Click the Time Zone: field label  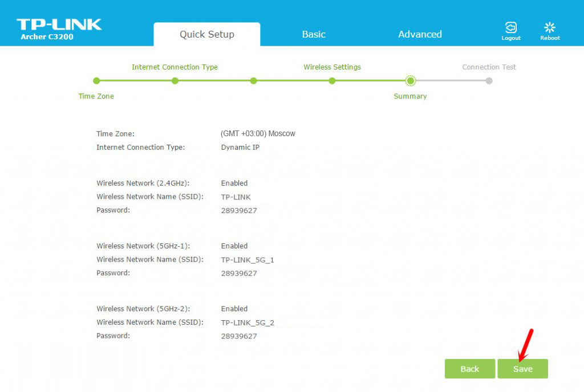click(115, 133)
